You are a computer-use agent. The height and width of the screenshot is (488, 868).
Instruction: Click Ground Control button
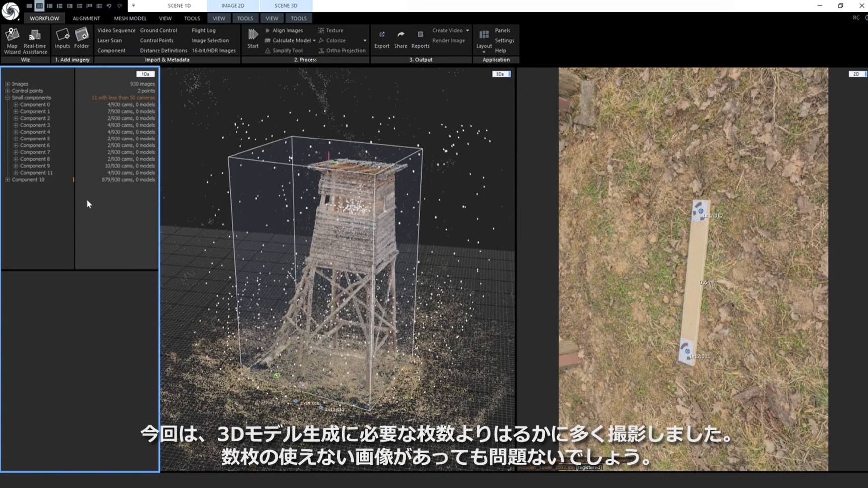click(158, 30)
